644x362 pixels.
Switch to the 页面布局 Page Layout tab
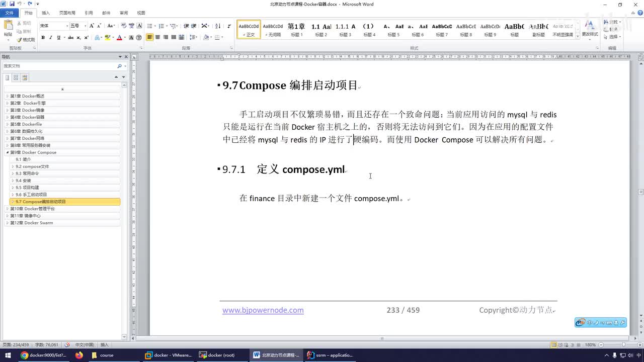(67, 13)
